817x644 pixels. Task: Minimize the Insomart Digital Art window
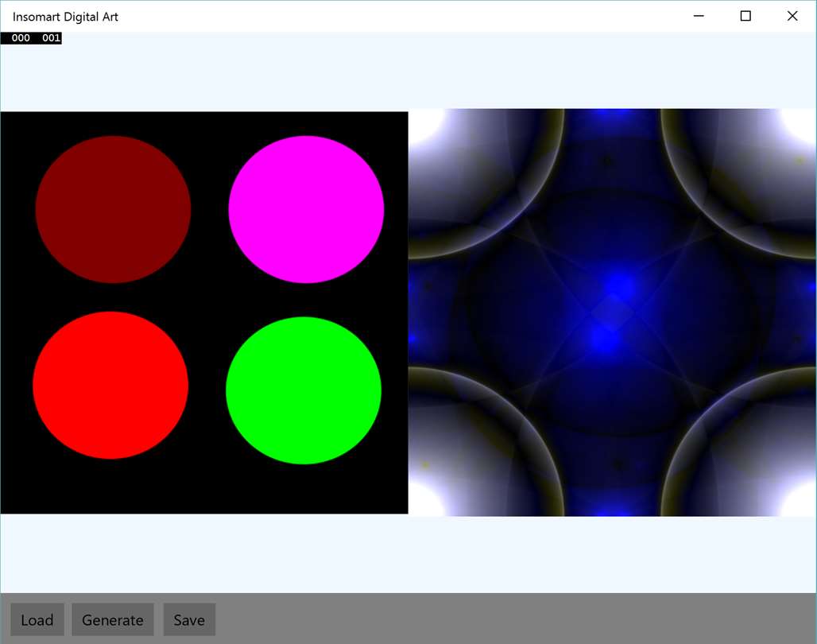click(699, 16)
